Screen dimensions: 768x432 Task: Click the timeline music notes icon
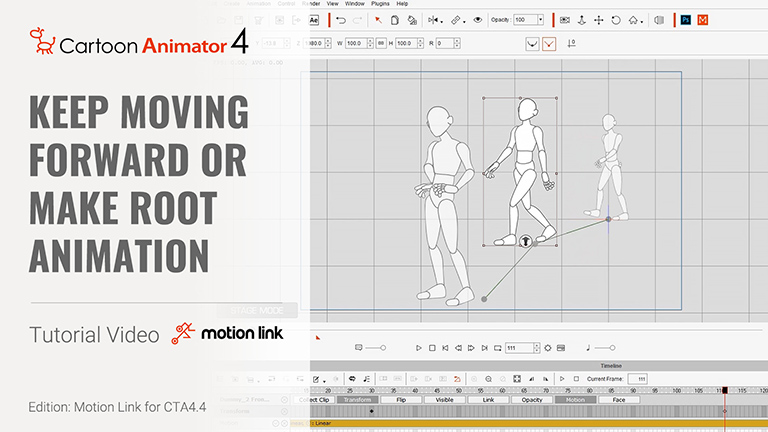[x=366, y=379]
